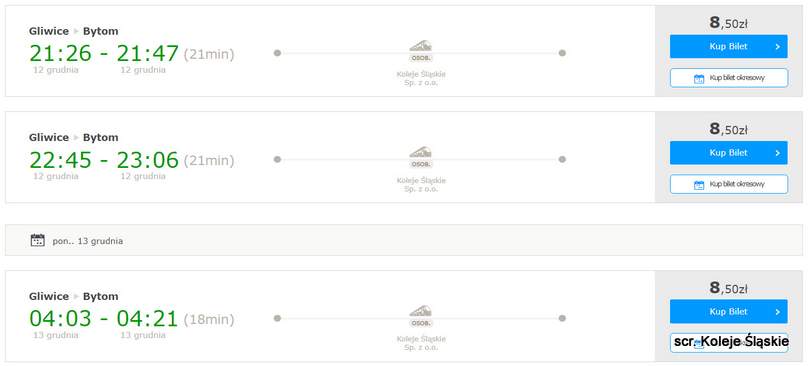810x366 pixels.
Task: Click calendar icon in second Kup bilet okresowy button
Action: tap(699, 185)
